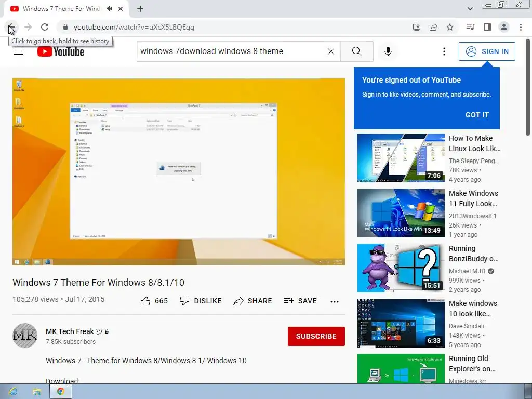Bookmark this page with star icon

click(450, 27)
